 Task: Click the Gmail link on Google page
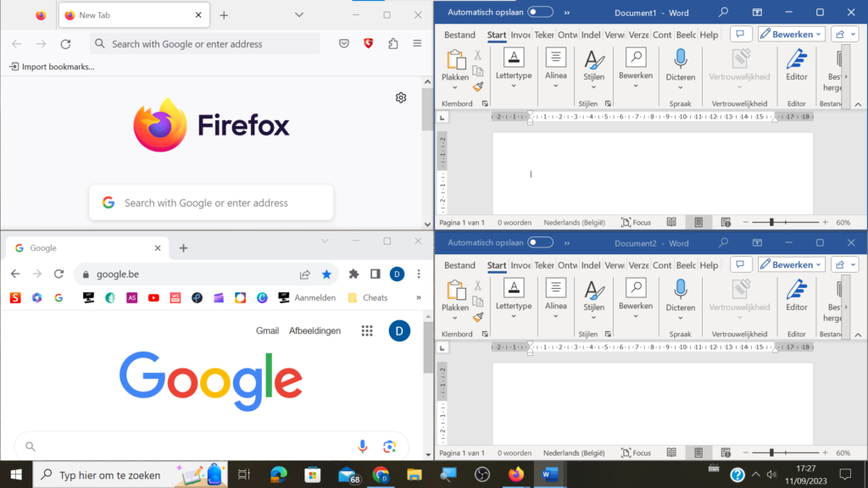coord(267,331)
